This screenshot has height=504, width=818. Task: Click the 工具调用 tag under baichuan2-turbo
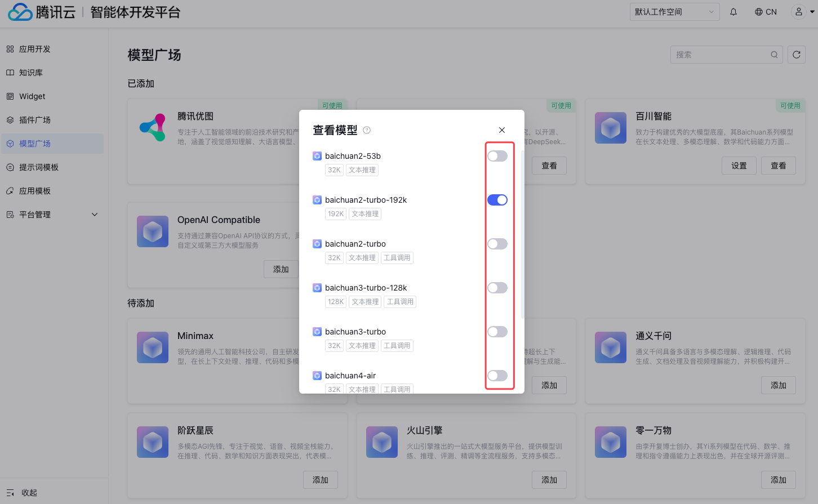point(397,258)
